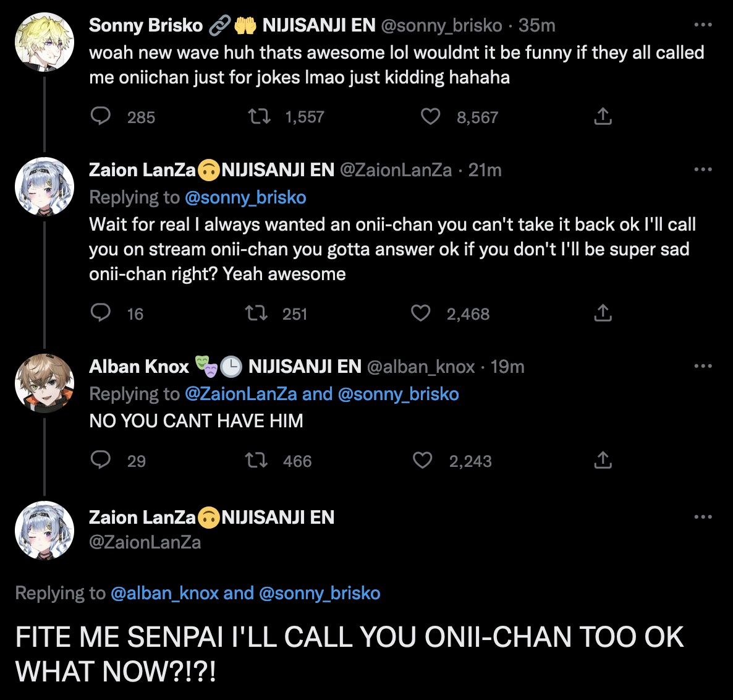Reply to Zaion LanZa's 21m tweet
Screen dimensions: 733x700
[x=100, y=313]
